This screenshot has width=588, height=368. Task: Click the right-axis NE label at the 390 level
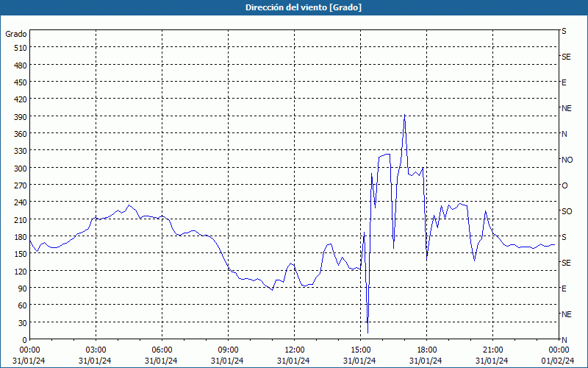tap(567, 108)
